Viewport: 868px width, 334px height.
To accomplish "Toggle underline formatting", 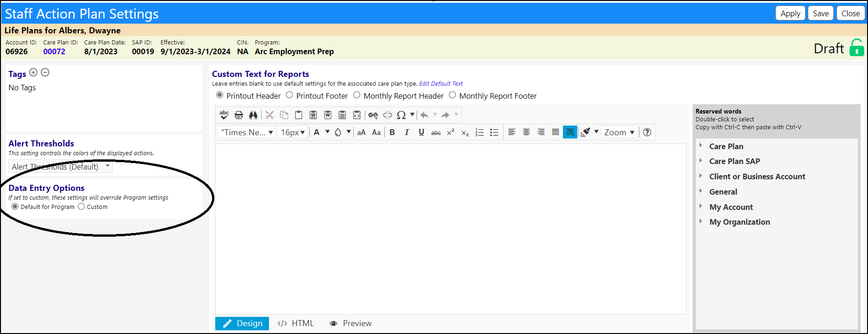I will pyautogui.click(x=421, y=132).
